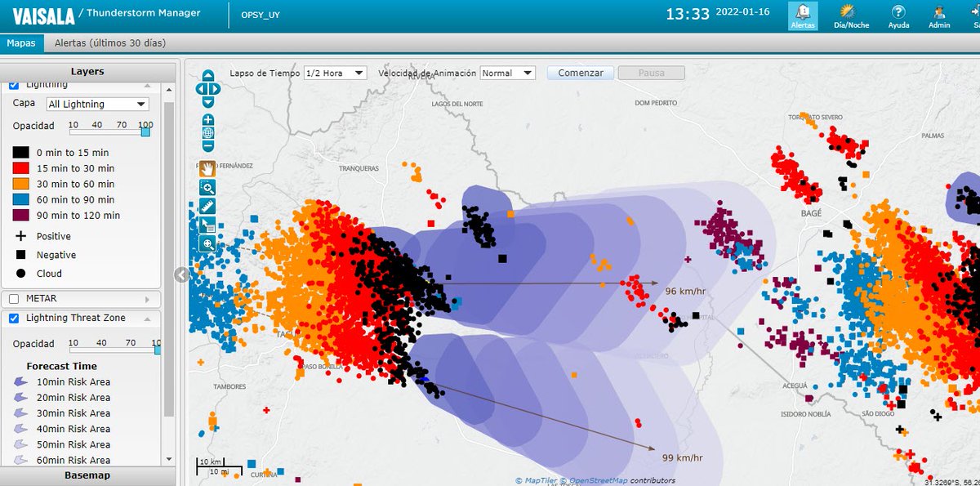Select the zoom-to-box tool
980x486 pixels.
[207, 188]
